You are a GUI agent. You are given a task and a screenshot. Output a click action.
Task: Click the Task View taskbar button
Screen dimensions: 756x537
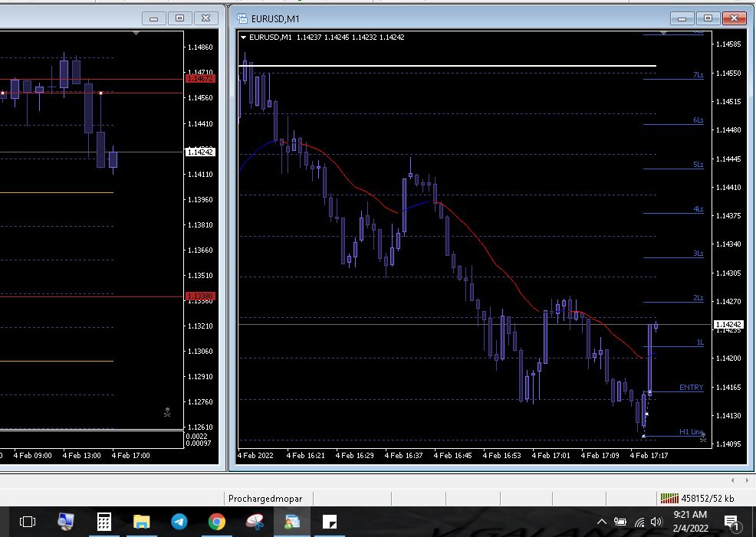point(28,522)
